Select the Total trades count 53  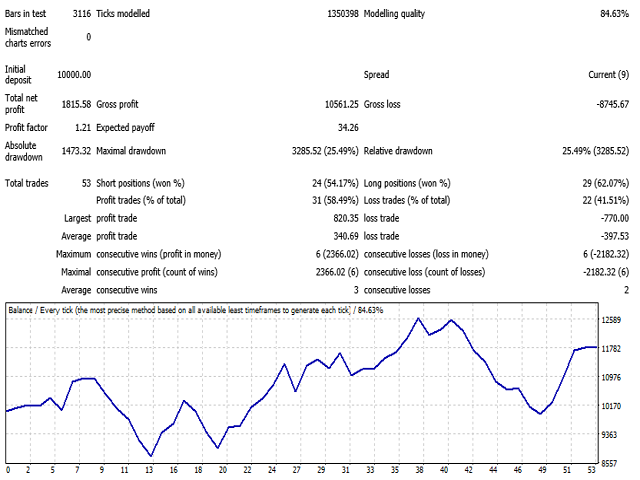click(x=85, y=184)
